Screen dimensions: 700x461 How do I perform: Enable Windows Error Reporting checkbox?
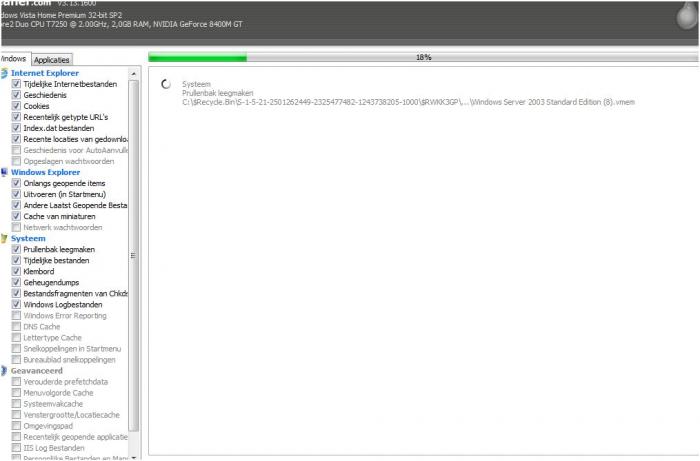pos(17,316)
